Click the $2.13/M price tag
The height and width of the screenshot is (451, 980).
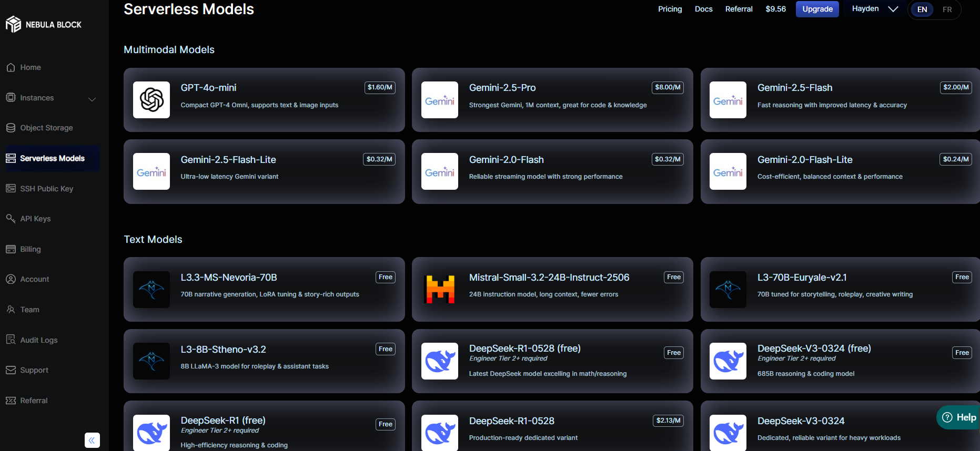(668, 421)
